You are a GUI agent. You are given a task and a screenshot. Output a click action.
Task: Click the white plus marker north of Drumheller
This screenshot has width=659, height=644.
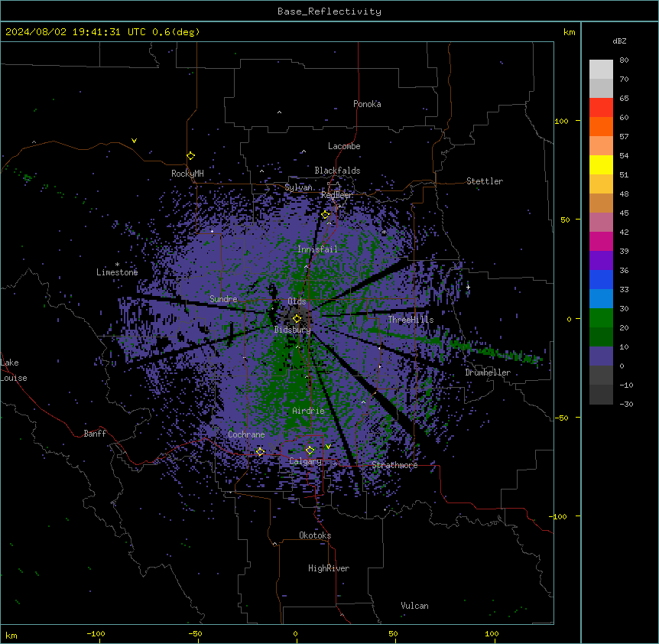click(468, 287)
